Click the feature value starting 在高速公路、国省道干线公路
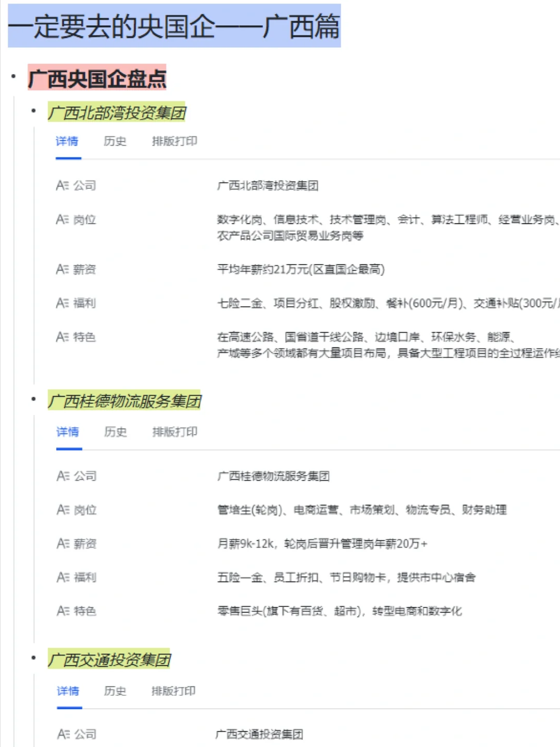The height and width of the screenshot is (747, 560). click(388, 345)
